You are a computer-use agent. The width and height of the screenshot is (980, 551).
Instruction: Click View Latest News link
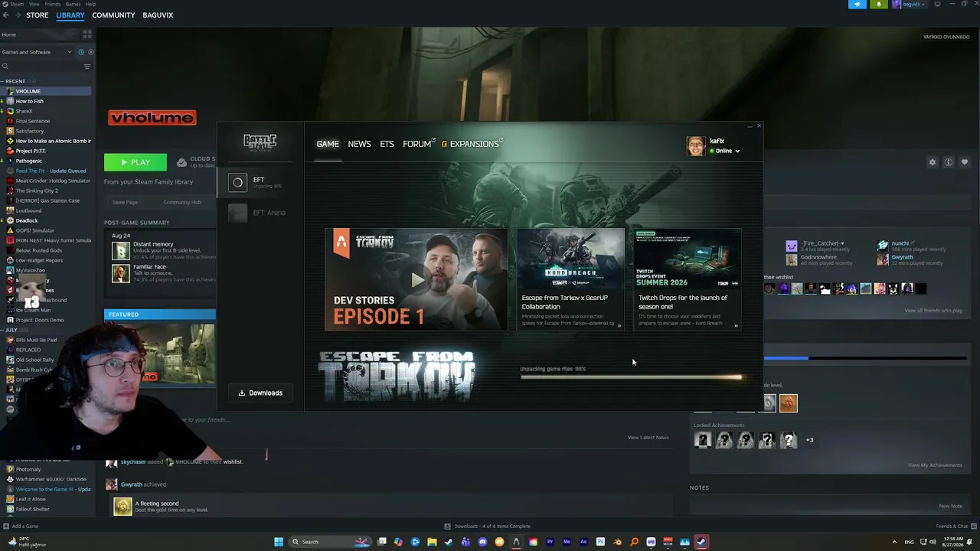[x=648, y=438]
